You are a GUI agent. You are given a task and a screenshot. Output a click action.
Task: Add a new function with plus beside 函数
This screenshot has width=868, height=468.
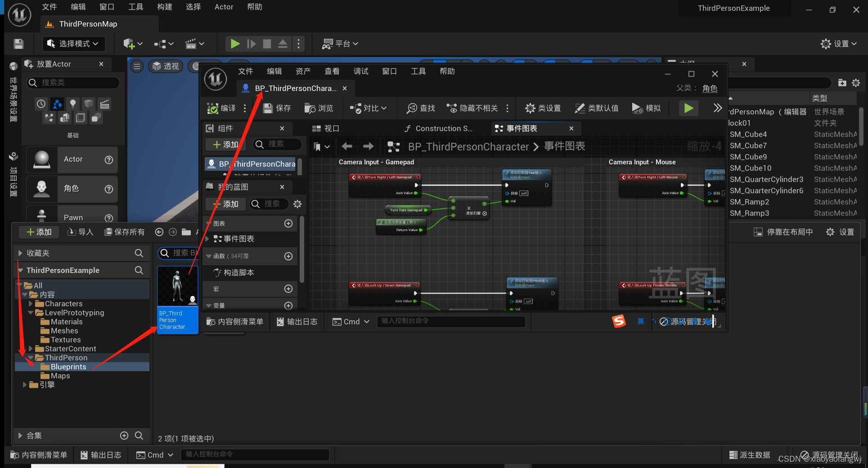pyautogui.click(x=289, y=256)
